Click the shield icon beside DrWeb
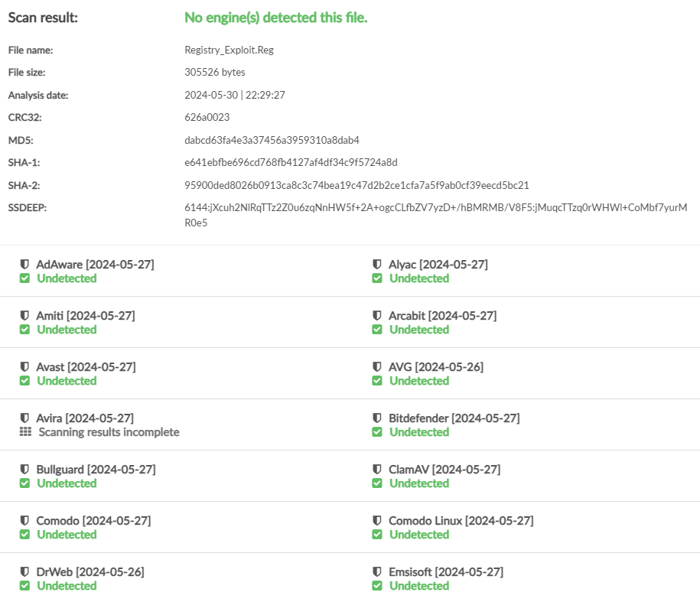700x592 pixels. [x=24, y=572]
